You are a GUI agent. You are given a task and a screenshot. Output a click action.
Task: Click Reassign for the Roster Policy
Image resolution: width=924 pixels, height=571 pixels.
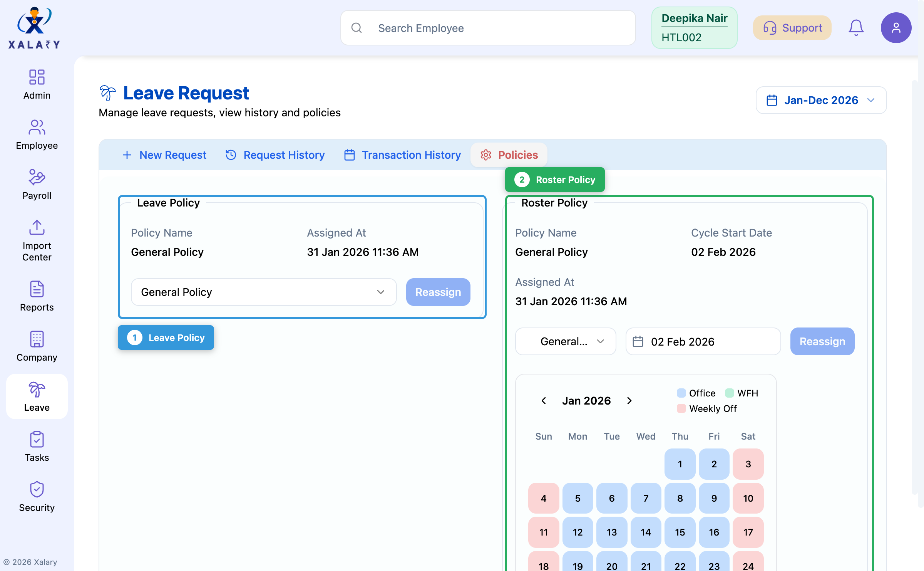822,341
